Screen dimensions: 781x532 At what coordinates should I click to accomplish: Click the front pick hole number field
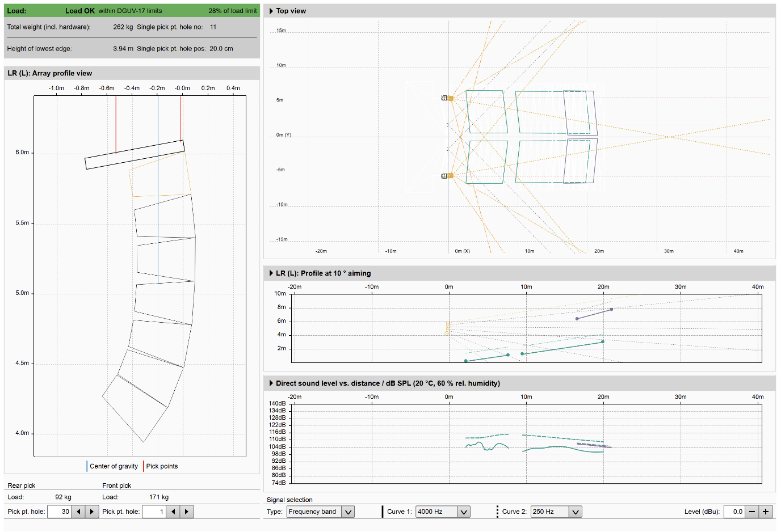click(x=154, y=512)
